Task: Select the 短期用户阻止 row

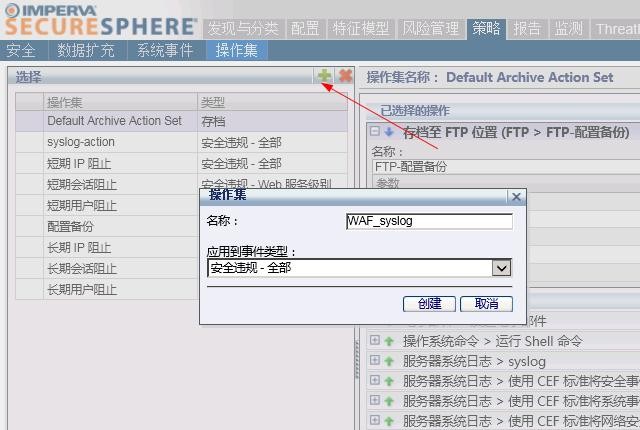Action: [x=107, y=205]
